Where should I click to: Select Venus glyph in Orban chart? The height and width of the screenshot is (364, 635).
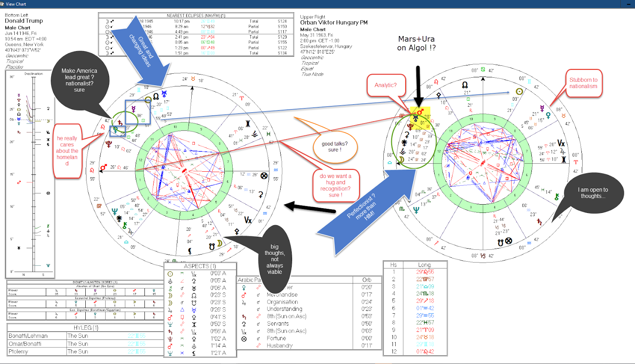point(548,115)
